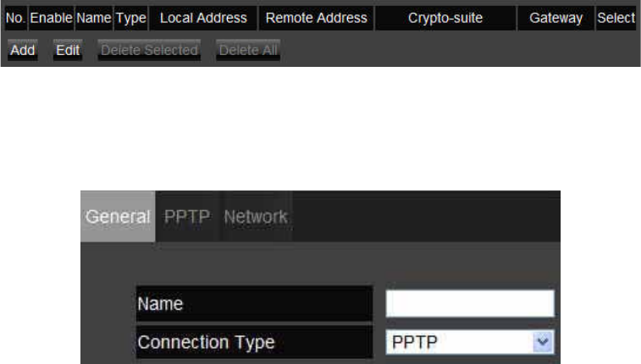This screenshot has width=641, height=364.
Task: Click the Crypto-suite column header
Action: pos(445,18)
